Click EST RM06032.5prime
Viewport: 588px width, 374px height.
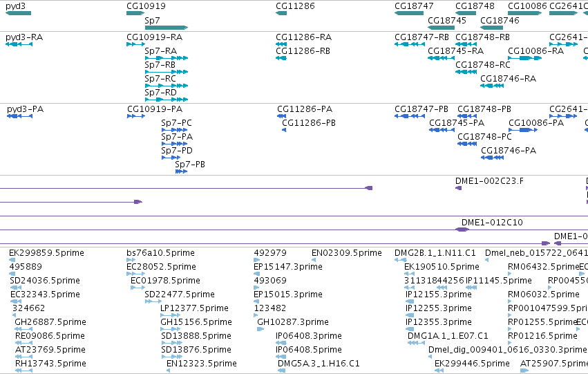pos(510,301)
